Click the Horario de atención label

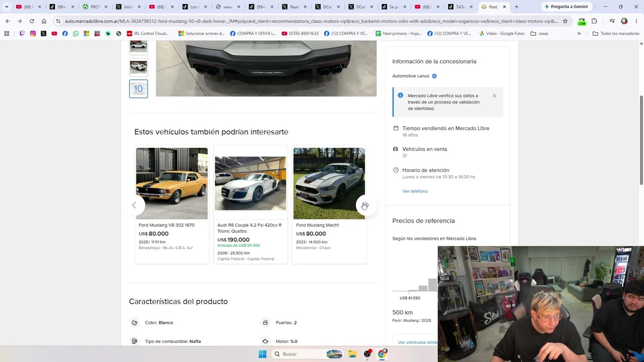click(426, 170)
